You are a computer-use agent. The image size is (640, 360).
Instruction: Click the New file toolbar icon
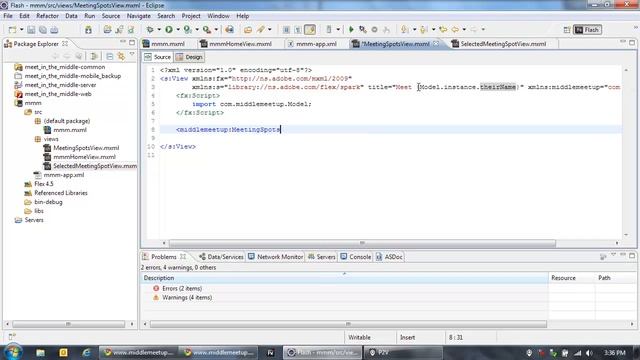point(13,30)
